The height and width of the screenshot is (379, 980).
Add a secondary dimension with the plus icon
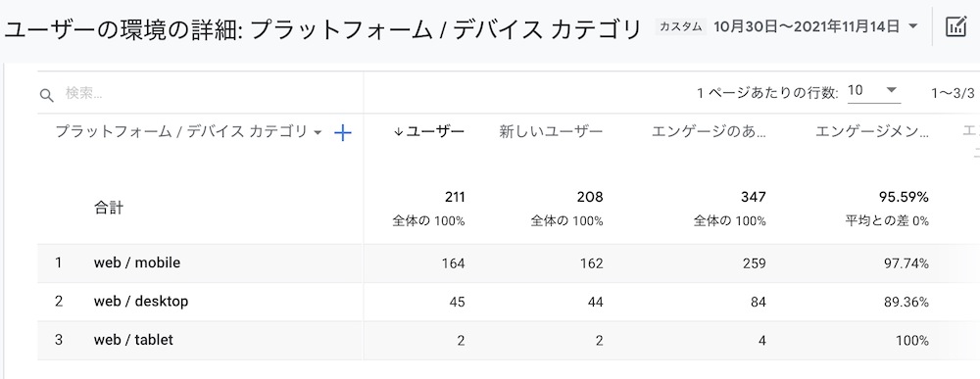point(342,132)
